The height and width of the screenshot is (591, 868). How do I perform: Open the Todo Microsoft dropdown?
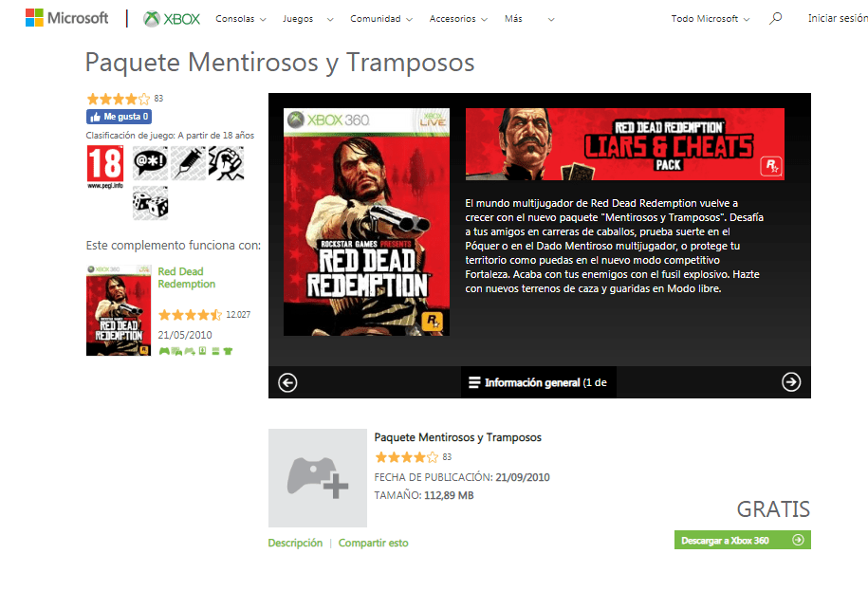pyautogui.click(x=711, y=19)
